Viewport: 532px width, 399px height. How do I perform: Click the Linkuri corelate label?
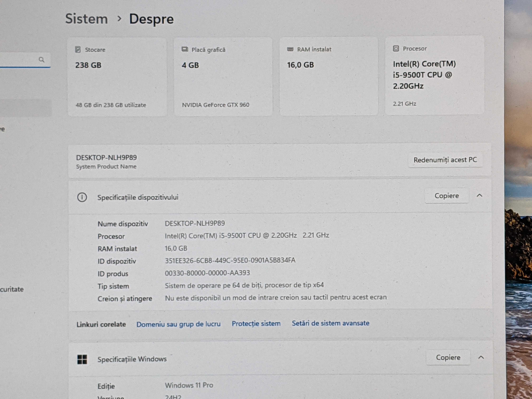tap(101, 324)
